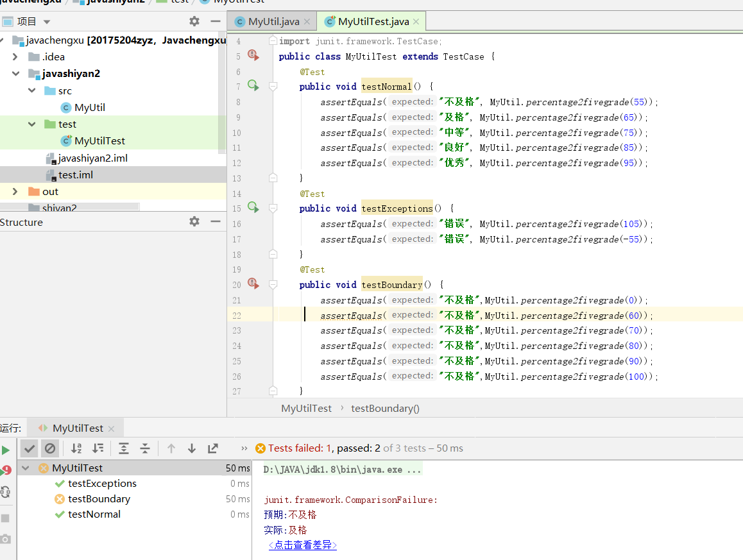Click failed-test gutter icon beside testBoundary
Viewport: 743px width, 560px height.
(253, 284)
